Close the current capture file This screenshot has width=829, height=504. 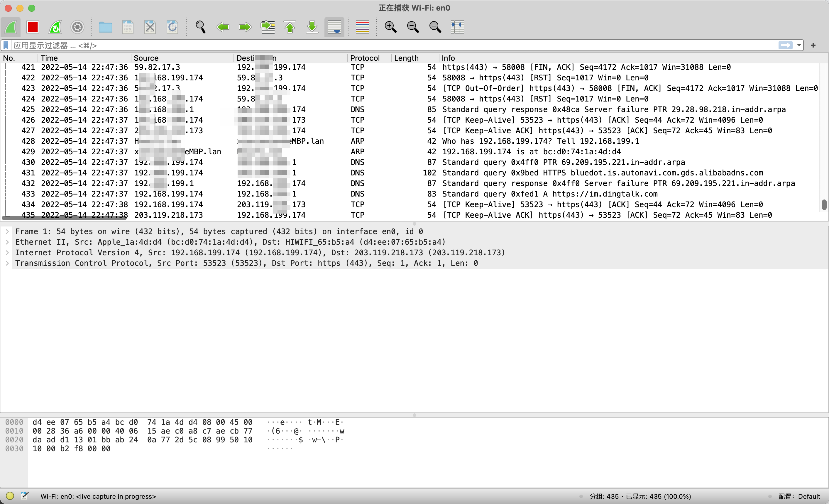click(x=150, y=27)
